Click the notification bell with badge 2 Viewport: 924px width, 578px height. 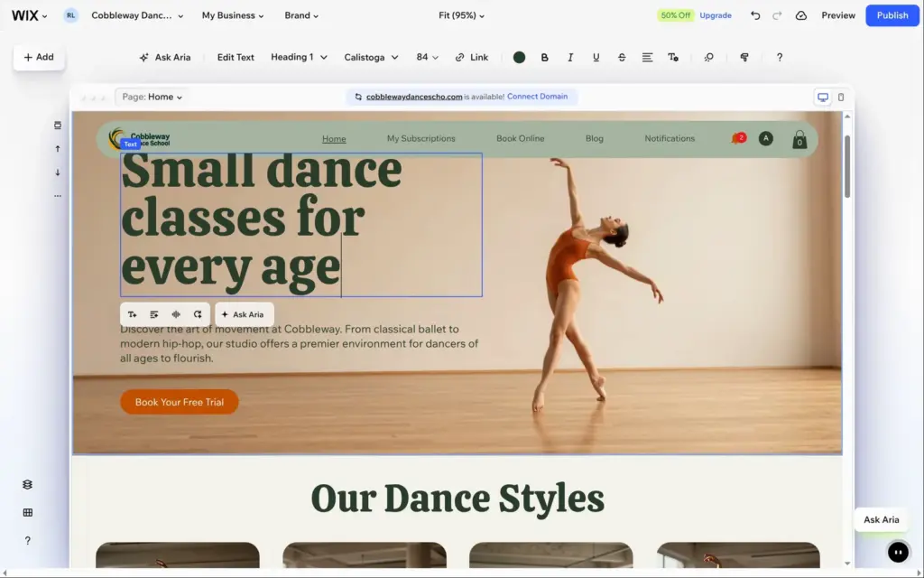pos(738,138)
